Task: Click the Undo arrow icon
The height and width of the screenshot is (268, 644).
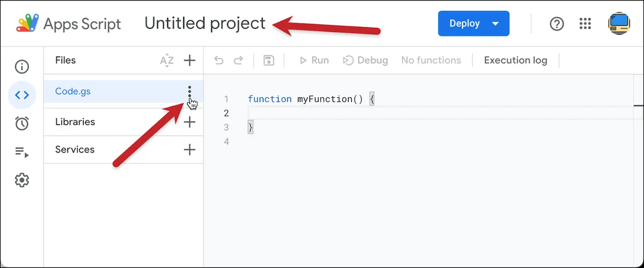Action: click(219, 60)
